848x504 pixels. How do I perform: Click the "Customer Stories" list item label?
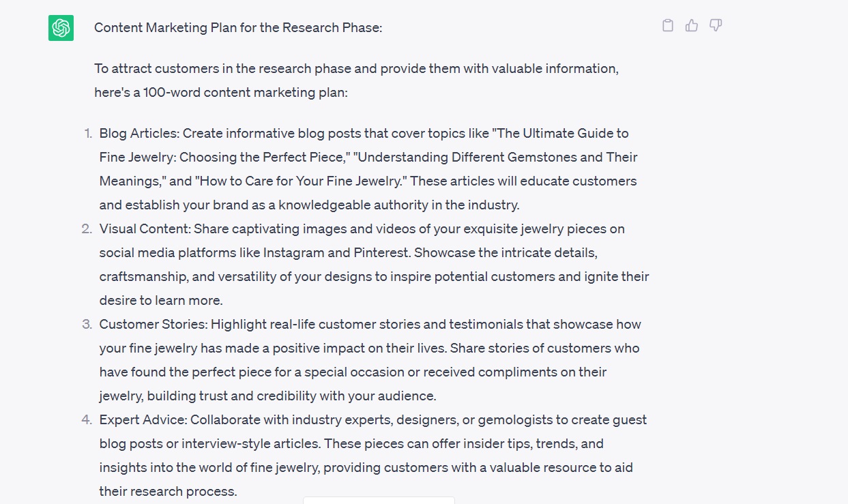click(x=153, y=325)
